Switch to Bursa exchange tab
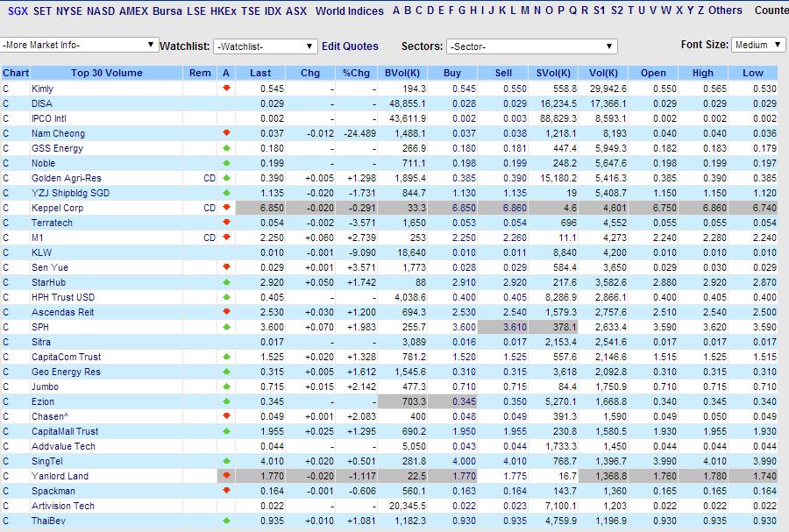Viewport: 789px width, 532px height. pyautogui.click(x=167, y=11)
